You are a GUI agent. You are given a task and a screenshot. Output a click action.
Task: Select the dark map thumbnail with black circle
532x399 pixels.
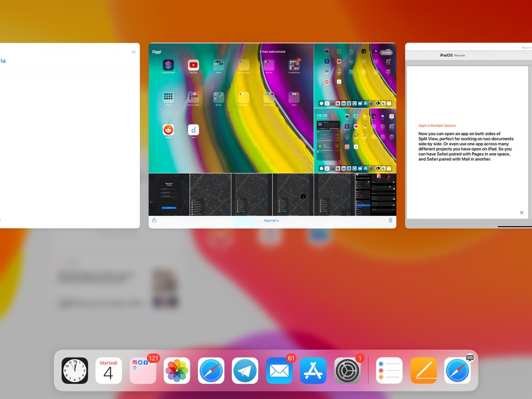[x=293, y=194]
